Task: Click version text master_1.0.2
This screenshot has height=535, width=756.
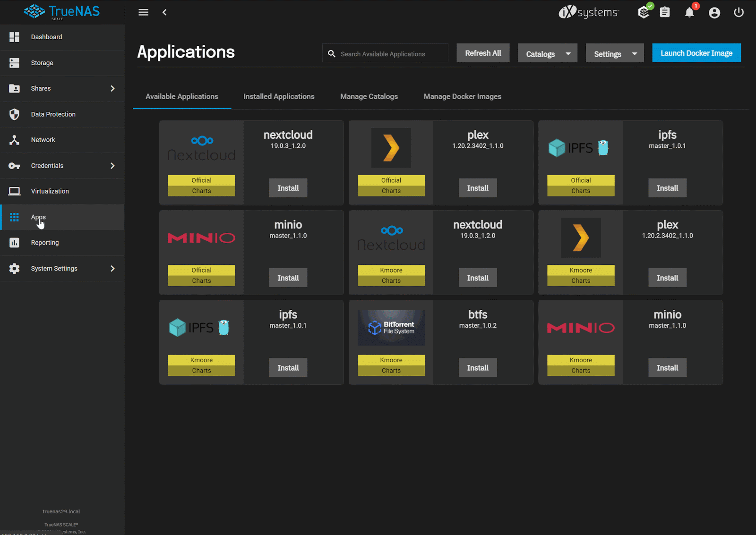Action: [x=478, y=325]
